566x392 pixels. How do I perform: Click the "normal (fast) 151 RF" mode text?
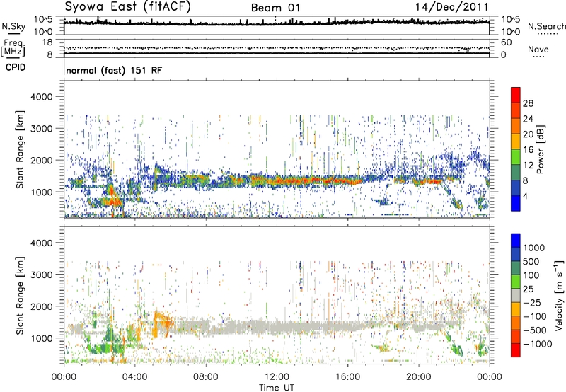(x=114, y=70)
